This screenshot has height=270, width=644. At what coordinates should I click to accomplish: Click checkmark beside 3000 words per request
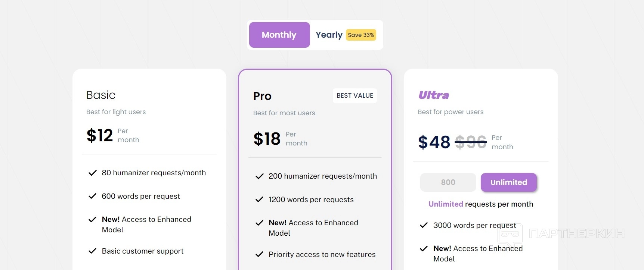tap(424, 225)
